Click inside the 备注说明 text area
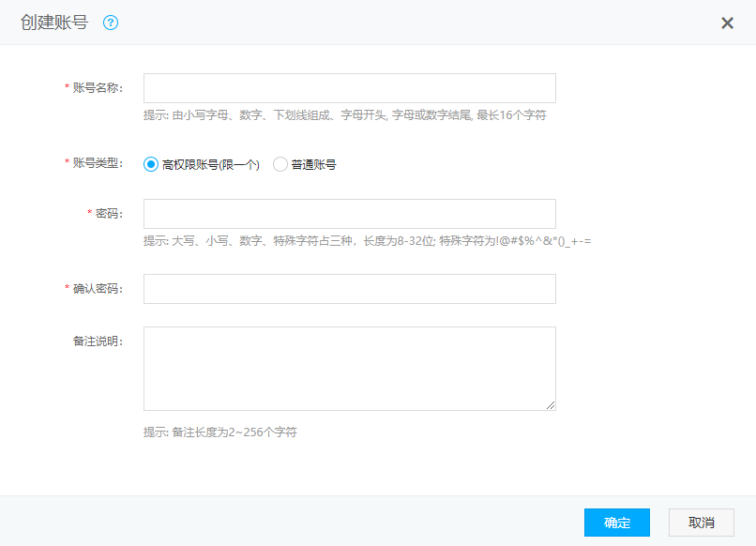 pos(349,368)
